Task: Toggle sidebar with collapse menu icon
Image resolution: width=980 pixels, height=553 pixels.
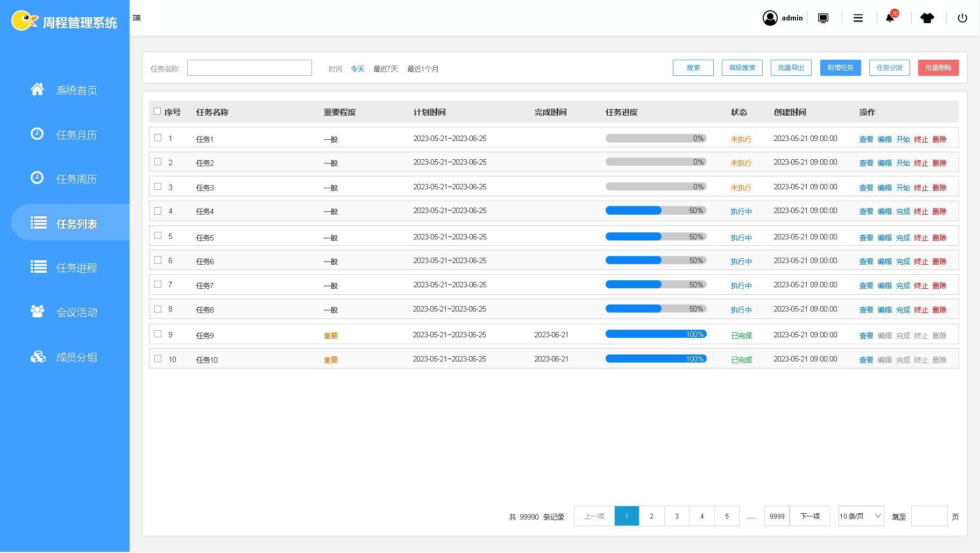Action: 137,18
